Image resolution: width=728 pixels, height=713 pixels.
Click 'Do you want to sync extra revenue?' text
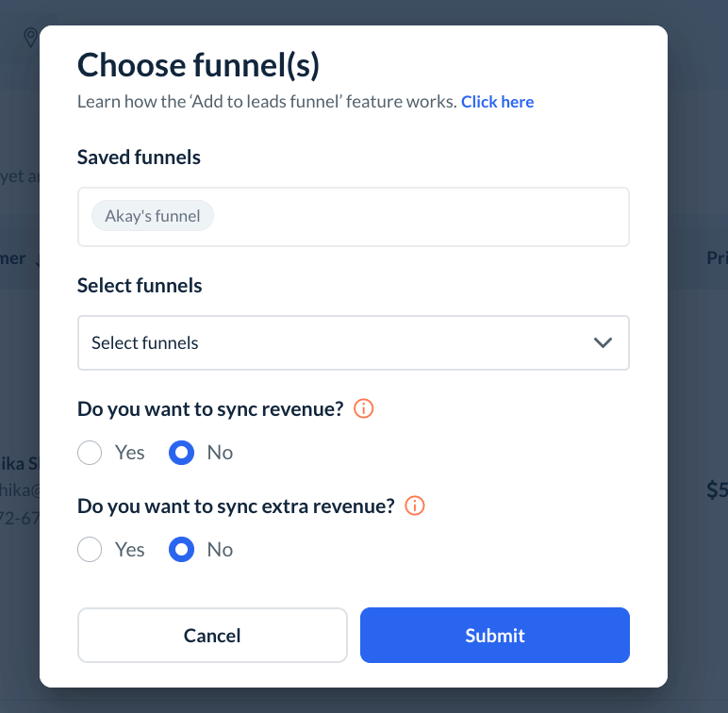tap(236, 506)
